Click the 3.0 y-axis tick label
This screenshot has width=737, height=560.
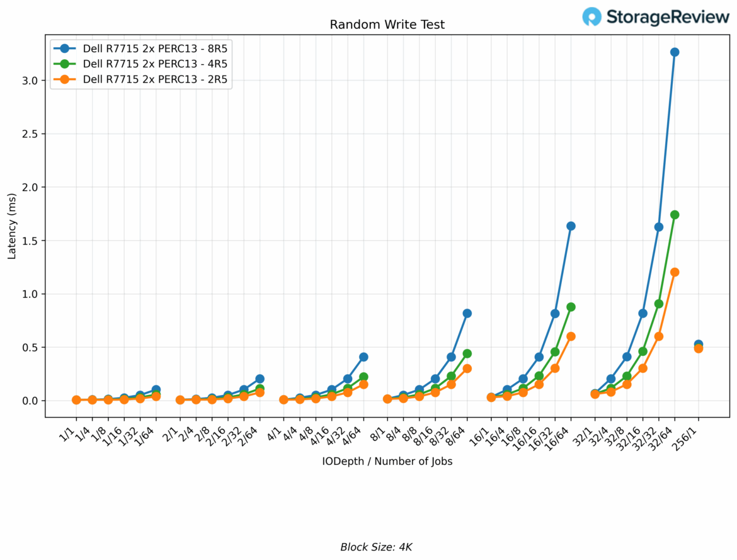[x=30, y=81]
